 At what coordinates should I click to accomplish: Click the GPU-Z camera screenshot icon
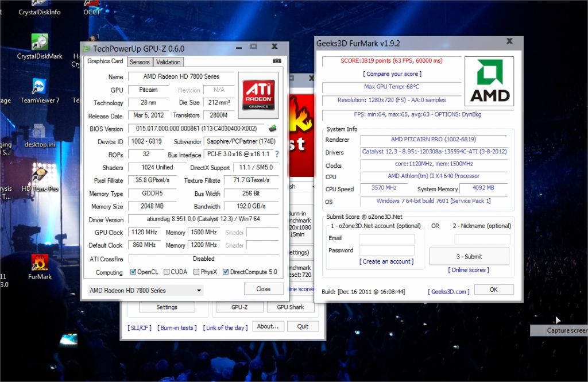pyautogui.click(x=277, y=61)
